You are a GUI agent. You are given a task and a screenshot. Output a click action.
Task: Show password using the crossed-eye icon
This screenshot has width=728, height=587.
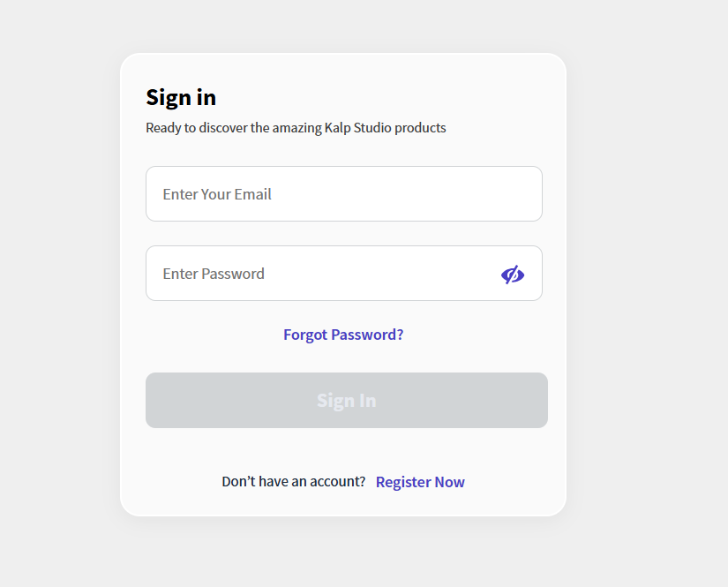pos(513,275)
